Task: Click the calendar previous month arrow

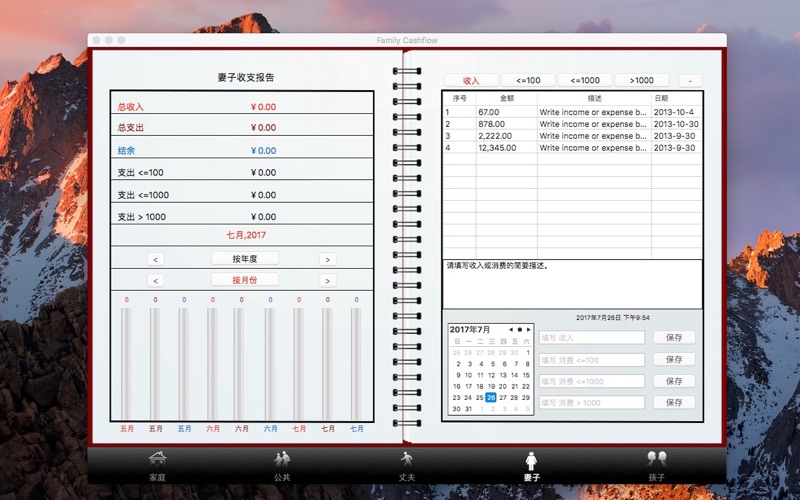Action: click(x=511, y=329)
